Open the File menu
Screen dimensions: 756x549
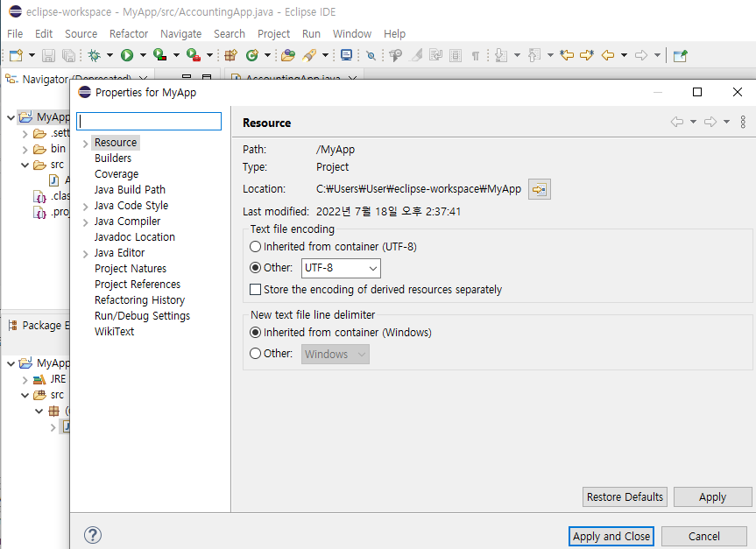[x=15, y=34]
